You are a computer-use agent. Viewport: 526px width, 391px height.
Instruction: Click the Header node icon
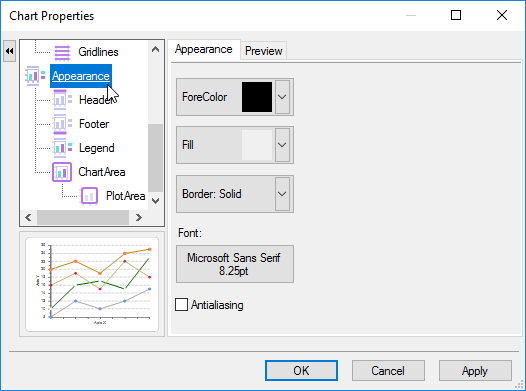point(62,100)
